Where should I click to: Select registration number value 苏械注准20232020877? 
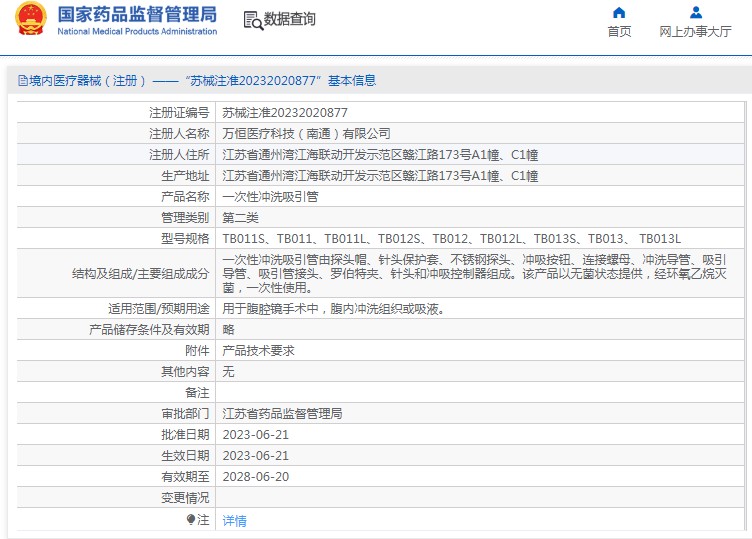pyautogui.click(x=285, y=113)
